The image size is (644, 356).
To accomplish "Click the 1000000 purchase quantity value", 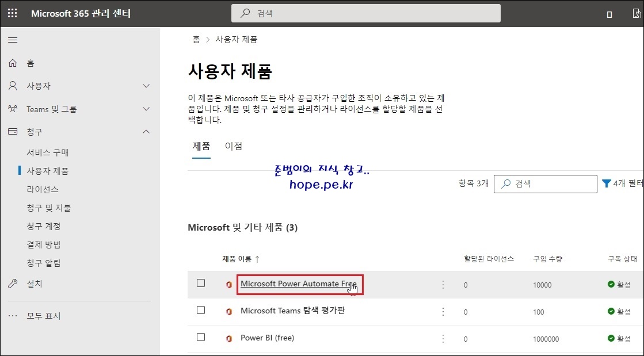I will click(546, 339).
